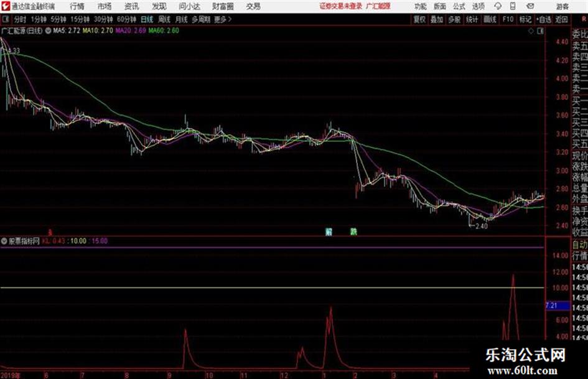Click the 股票指标网 indicator name
The image size is (588, 379).
click(24, 241)
